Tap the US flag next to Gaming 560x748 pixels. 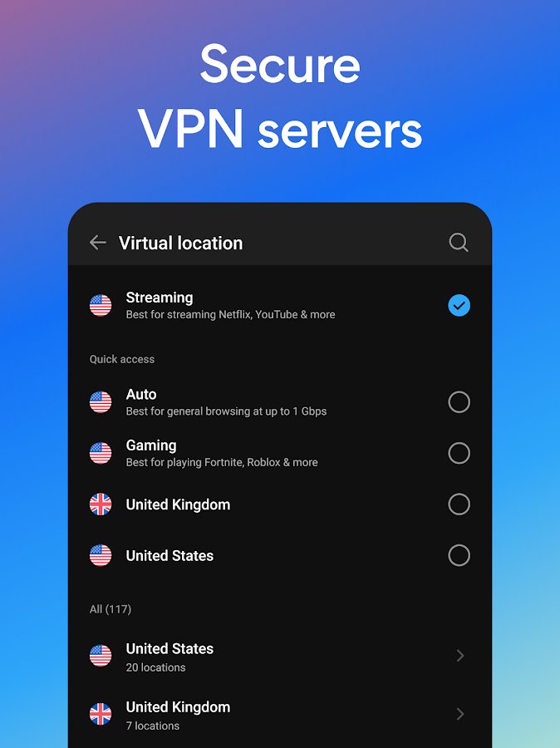101,453
